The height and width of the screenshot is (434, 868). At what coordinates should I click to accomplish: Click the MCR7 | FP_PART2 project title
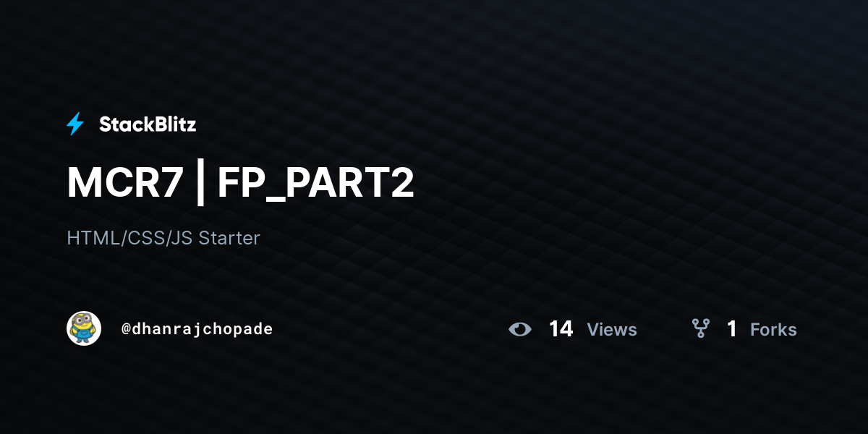click(x=240, y=183)
